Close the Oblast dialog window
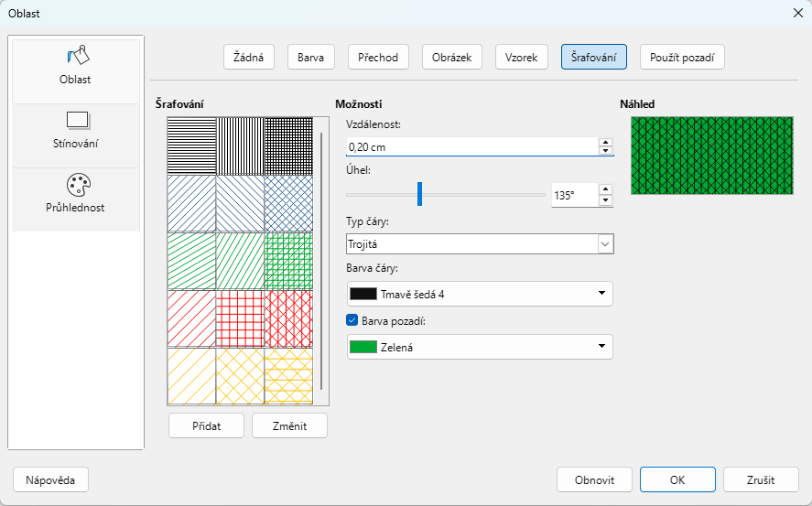 [x=798, y=13]
